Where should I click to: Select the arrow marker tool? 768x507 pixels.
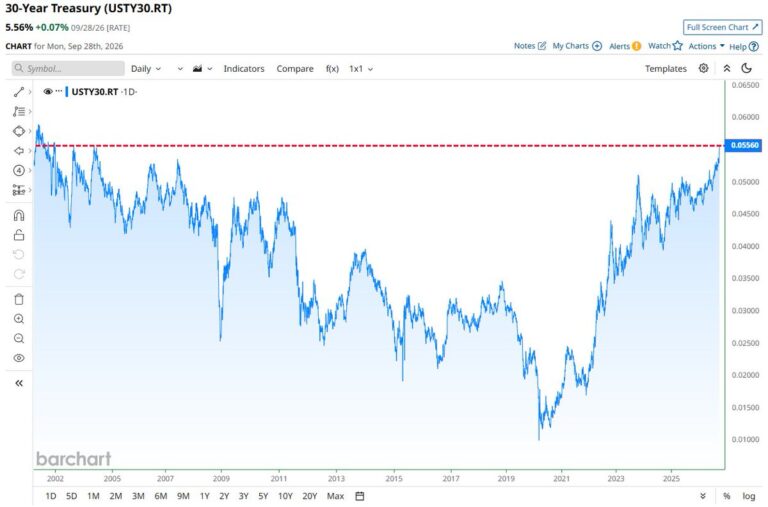[19, 151]
